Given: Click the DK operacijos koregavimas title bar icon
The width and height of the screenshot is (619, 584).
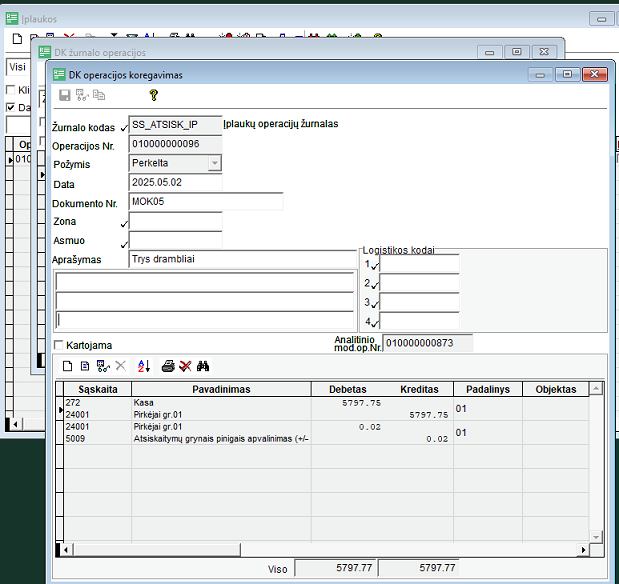Looking at the screenshot, I should point(59,75).
